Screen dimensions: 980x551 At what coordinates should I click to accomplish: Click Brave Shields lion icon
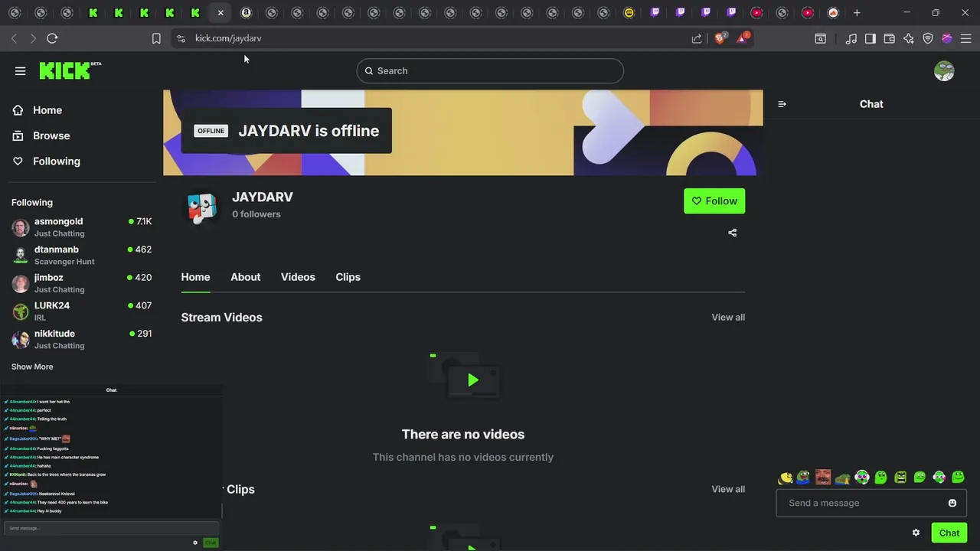pyautogui.click(x=720, y=38)
